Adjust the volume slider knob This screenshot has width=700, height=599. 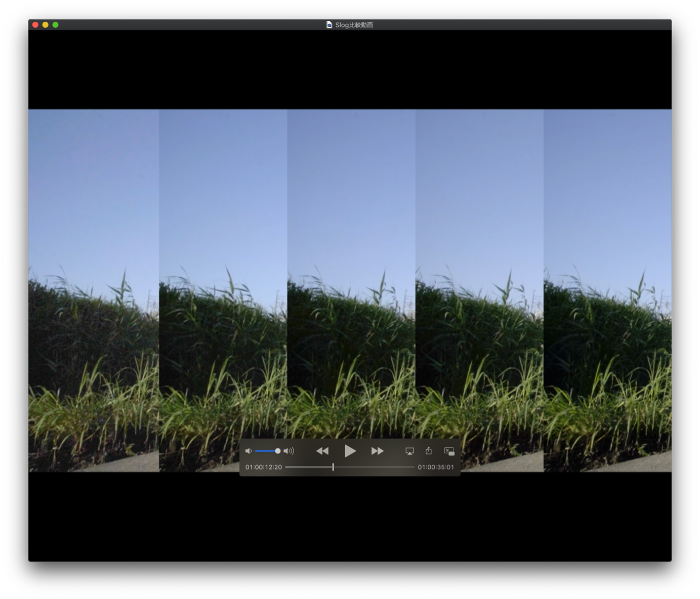(277, 451)
